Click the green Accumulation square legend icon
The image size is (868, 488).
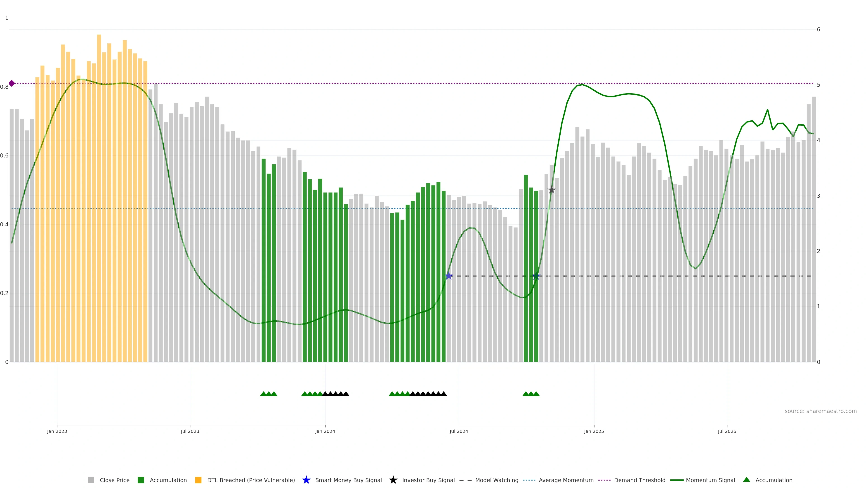141,480
